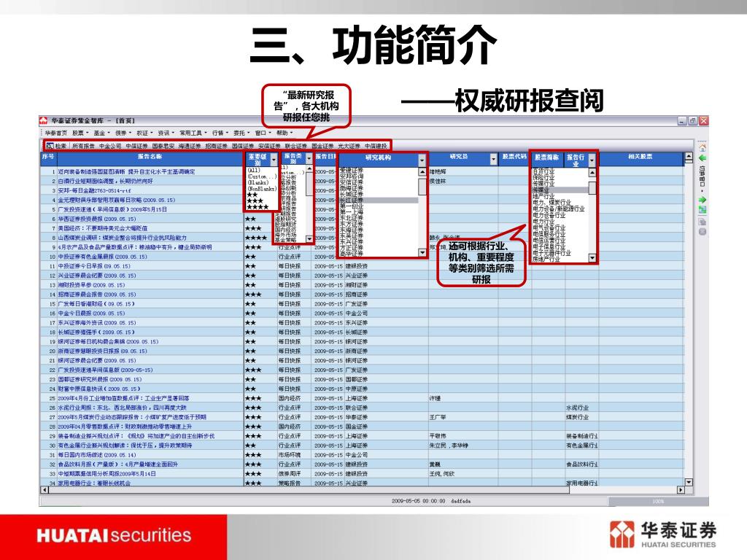Screen dimensions: 747x560
Task: Open the 研究员 column filter dropdown
Action: (494, 160)
